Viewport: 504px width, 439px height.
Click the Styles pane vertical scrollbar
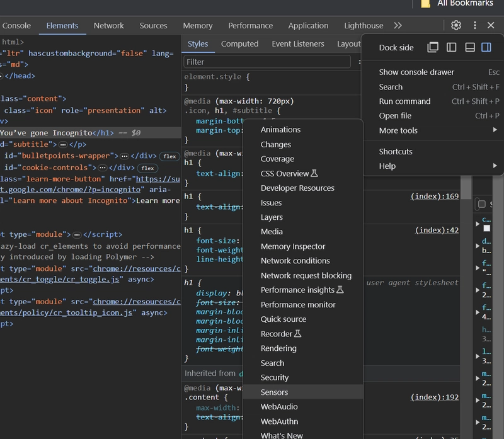coord(466,188)
